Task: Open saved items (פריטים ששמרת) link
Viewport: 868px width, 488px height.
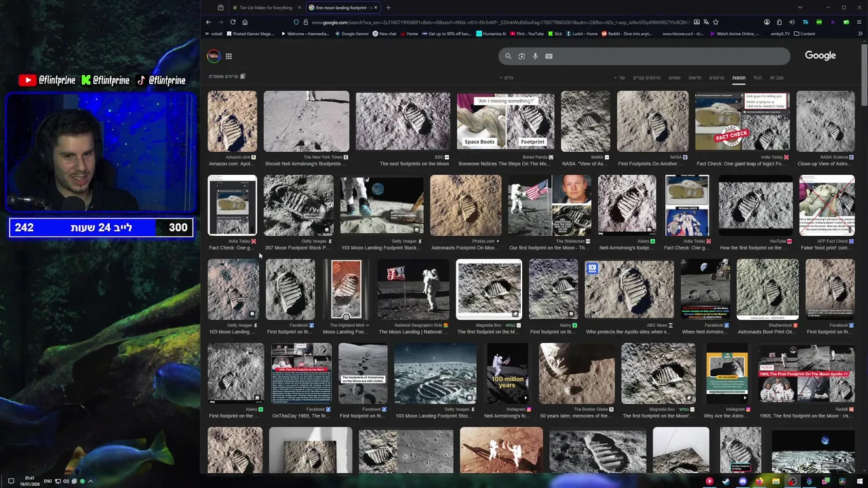Action: (227, 77)
